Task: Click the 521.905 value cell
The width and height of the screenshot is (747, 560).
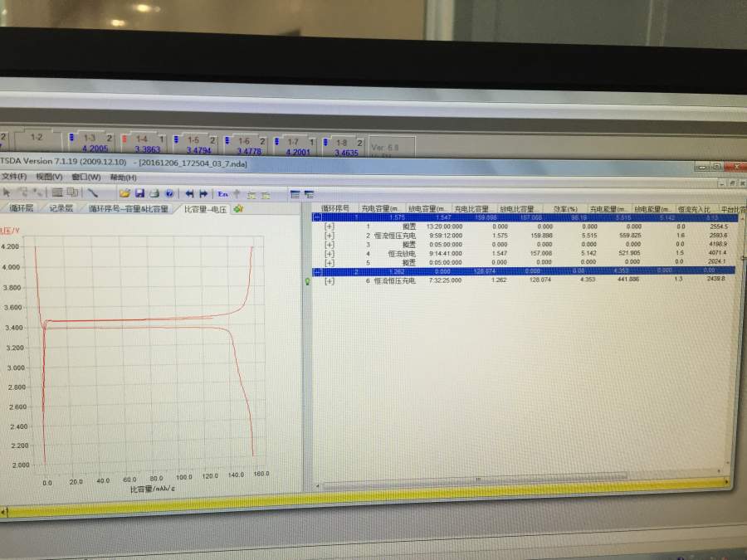Action: (629, 253)
